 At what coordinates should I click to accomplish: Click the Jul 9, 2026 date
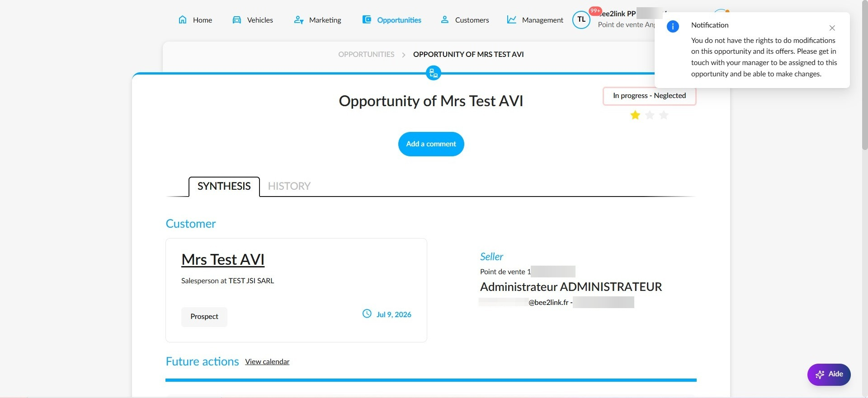pos(394,314)
